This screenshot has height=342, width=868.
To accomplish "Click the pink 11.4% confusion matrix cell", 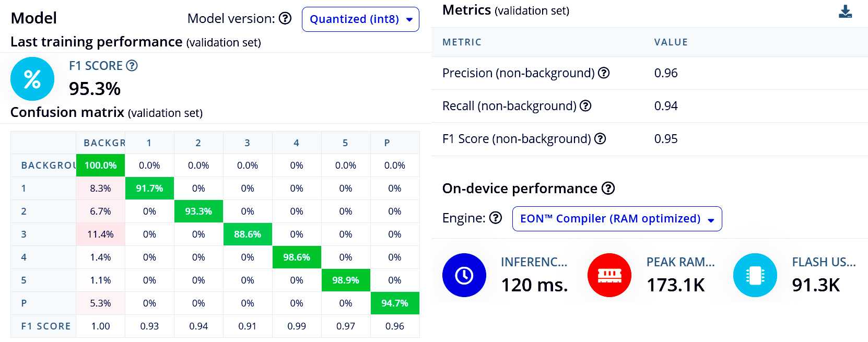I will click(x=100, y=234).
